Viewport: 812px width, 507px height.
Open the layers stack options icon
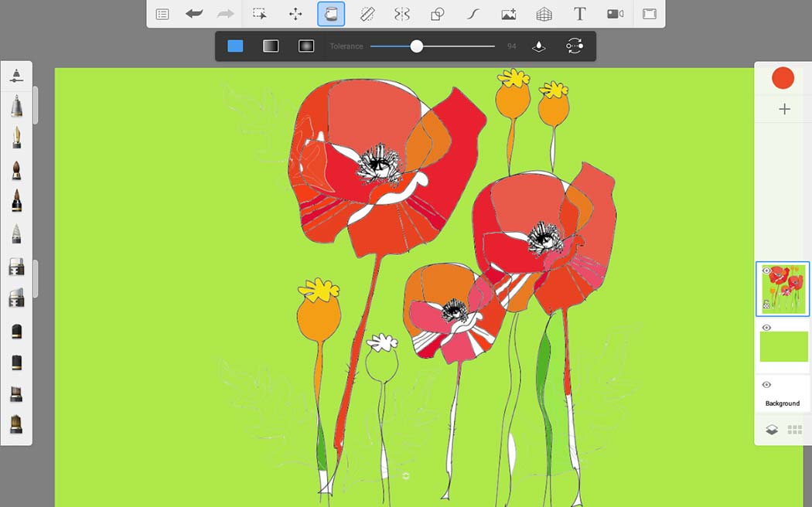click(x=772, y=430)
